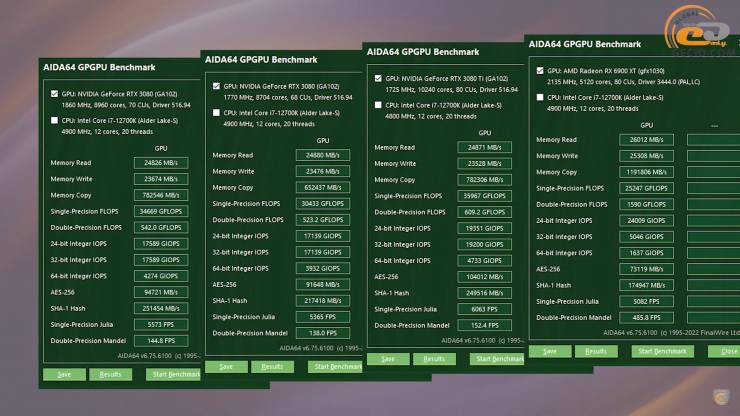Click the 73119 MB/s AES-256 result

click(x=647, y=269)
